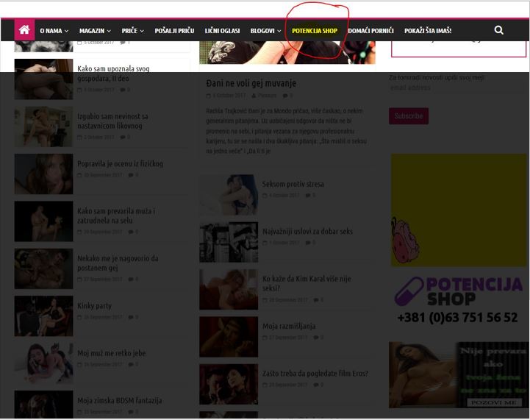Focus the email address input field

(x=456, y=88)
